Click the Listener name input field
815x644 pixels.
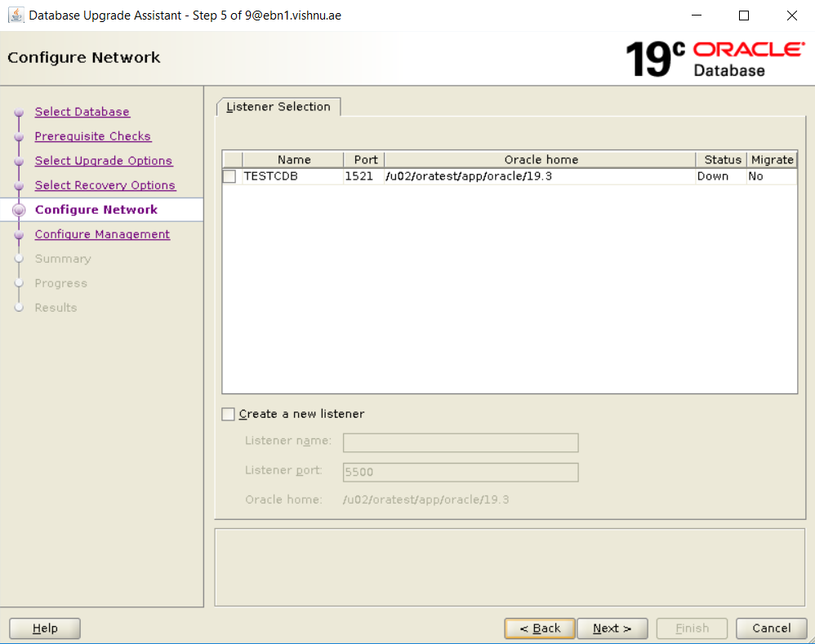point(461,442)
